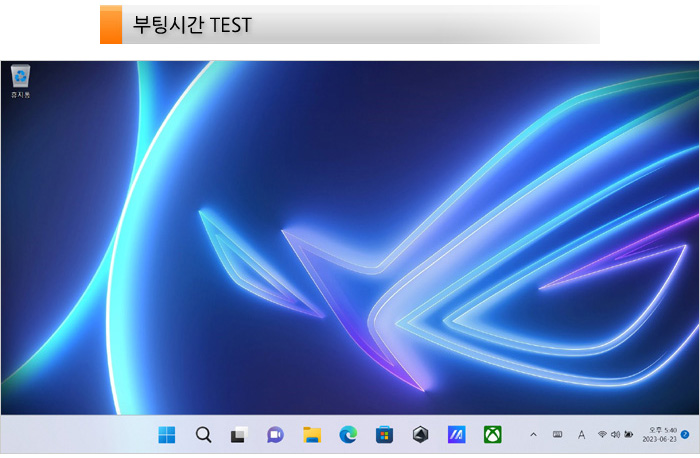Viewport: 700px width, 458px height.
Task: Open the volume speaker icon
Action: click(615, 434)
